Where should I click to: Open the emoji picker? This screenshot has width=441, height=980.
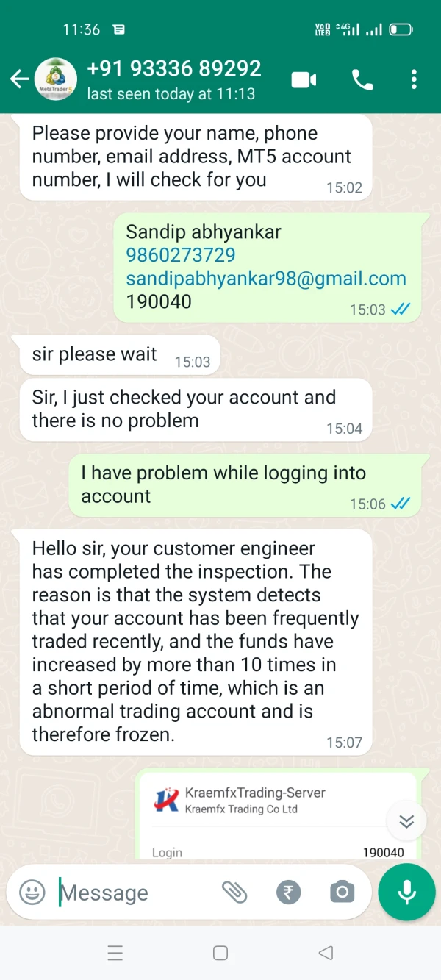pyautogui.click(x=32, y=893)
